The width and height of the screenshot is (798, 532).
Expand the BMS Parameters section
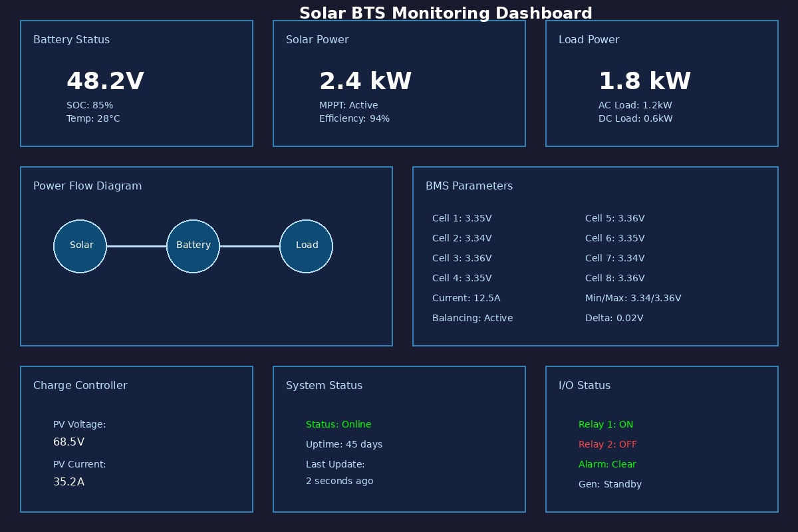469,186
